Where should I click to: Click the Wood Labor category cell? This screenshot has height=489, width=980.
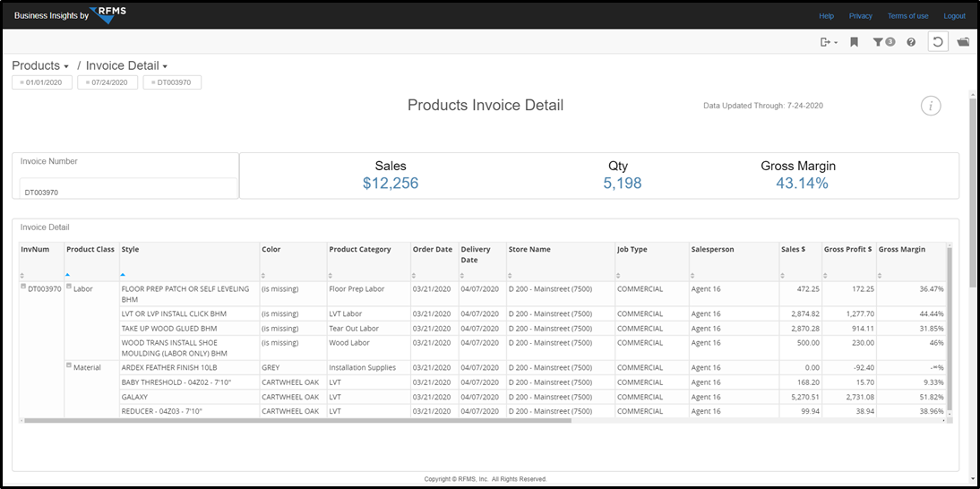click(x=369, y=347)
